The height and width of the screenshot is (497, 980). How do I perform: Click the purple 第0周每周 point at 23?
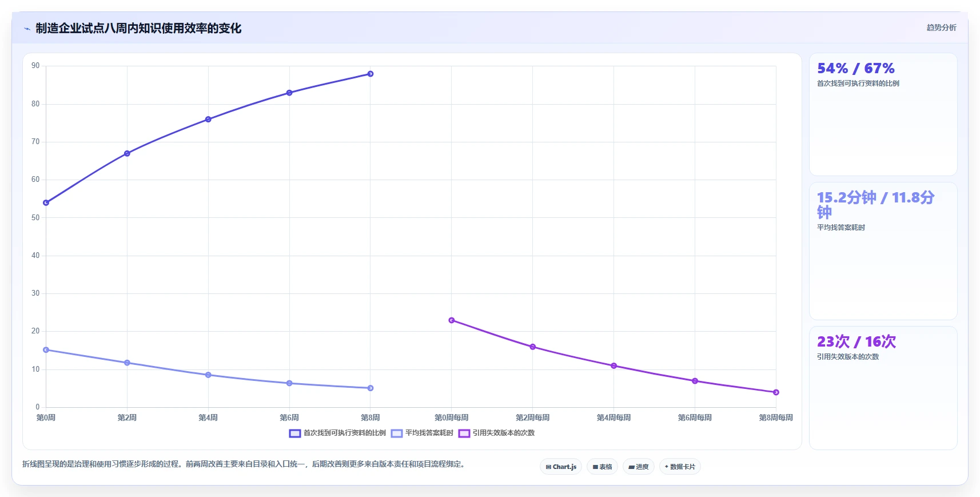(452, 320)
